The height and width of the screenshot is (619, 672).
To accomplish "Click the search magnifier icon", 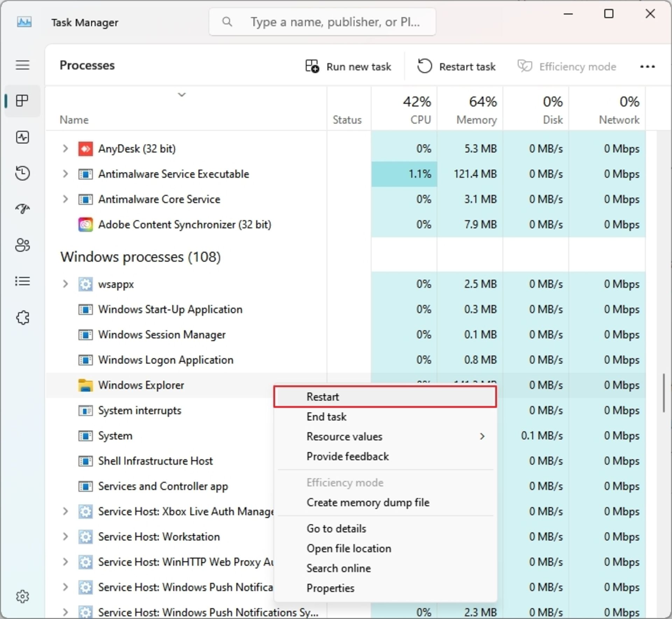I will (x=227, y=22).
